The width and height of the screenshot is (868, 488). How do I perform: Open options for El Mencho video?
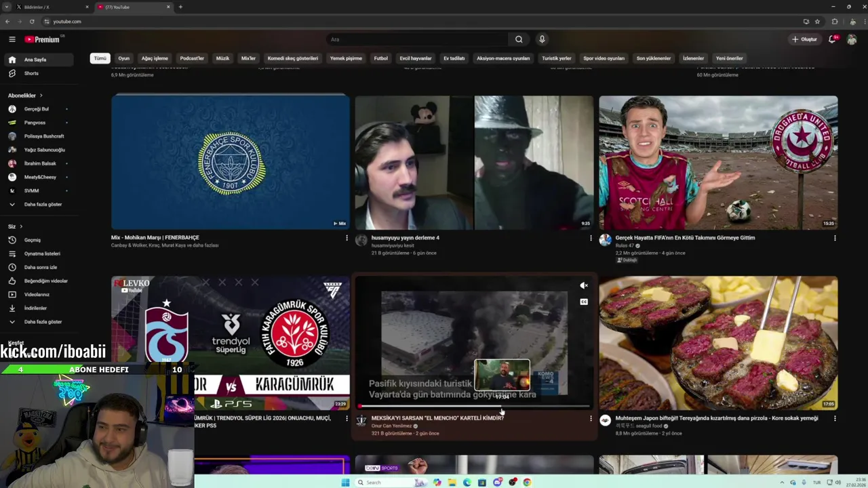[591, 418]
